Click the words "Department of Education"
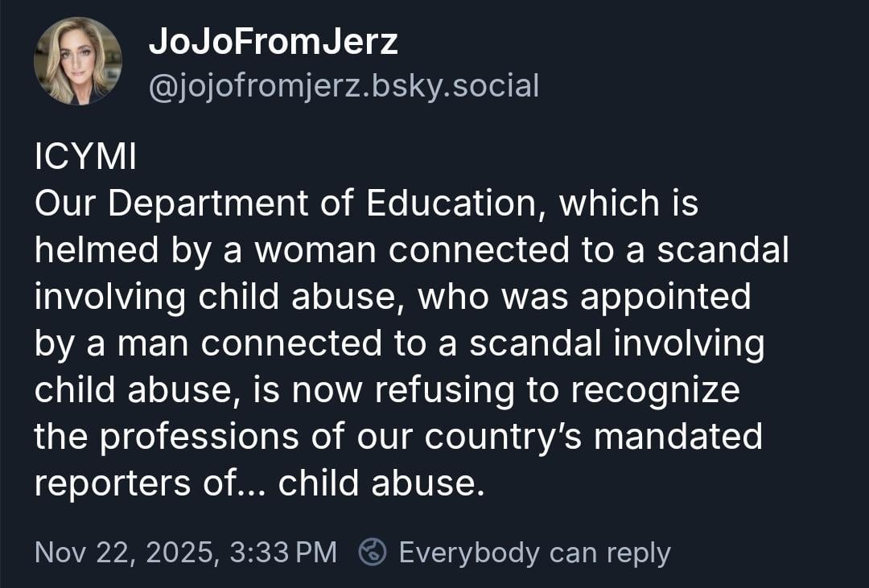Image resolution: width=869 pixels, height=588 pixels. point(321,204)
